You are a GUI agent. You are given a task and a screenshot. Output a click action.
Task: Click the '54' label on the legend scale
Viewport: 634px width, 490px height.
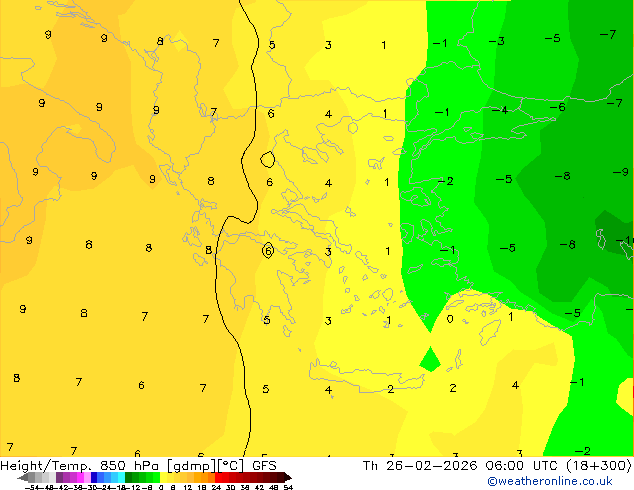pyautogui.click(x=288, y=487)
